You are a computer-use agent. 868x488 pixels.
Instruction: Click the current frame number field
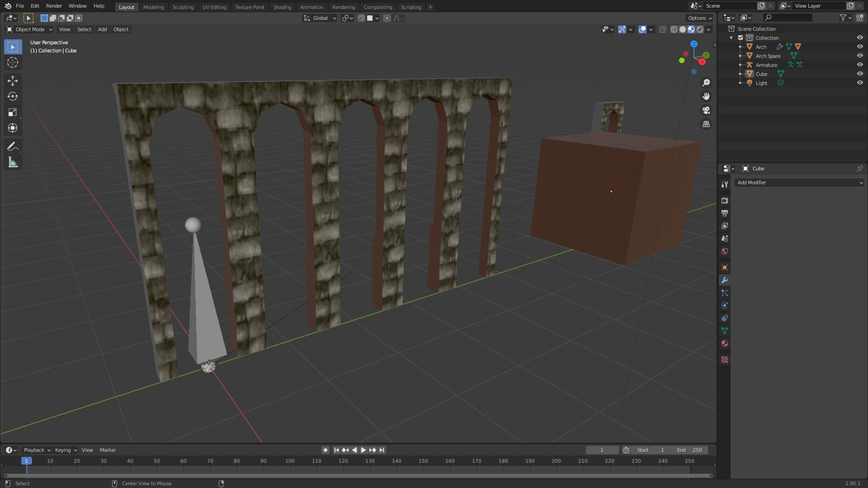tap(602, 450)
